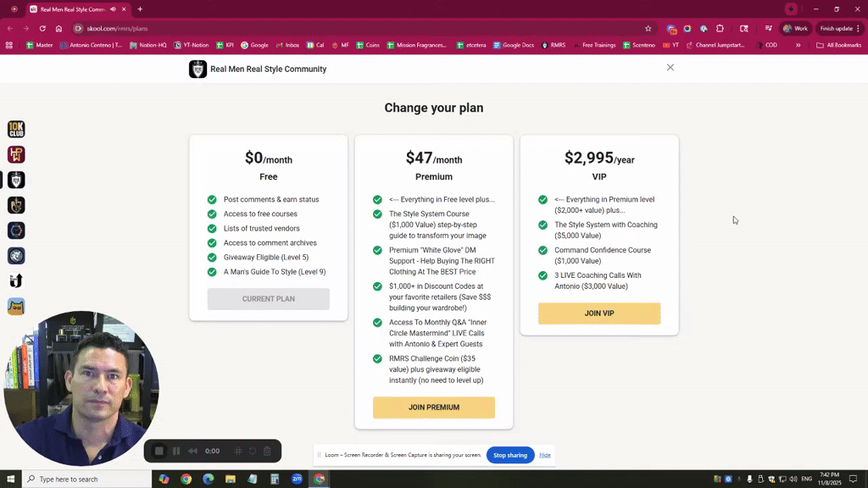This screenshot has width=868, height=488.
Task: Open the Chrome extensions puzzle icon
Action: (720, 28)
